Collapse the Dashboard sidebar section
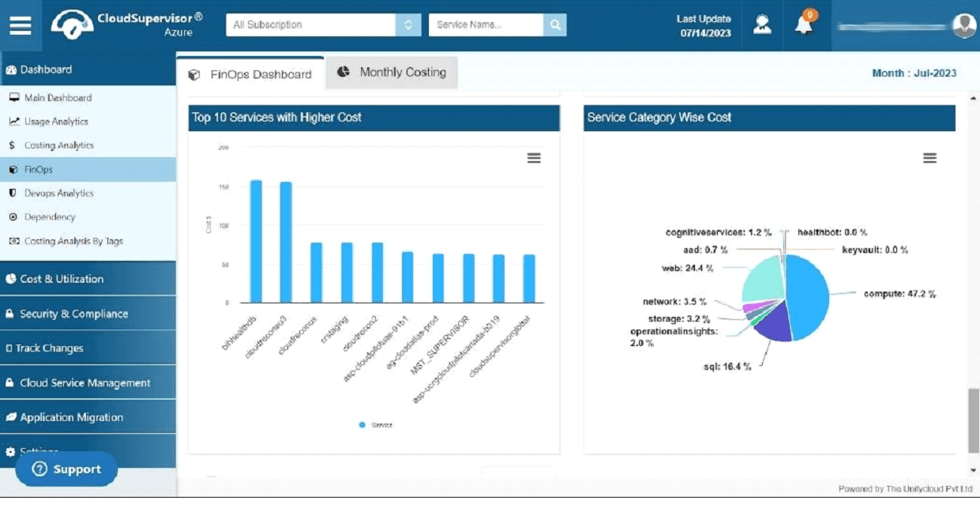The width and height of the screenshot is (980, 512). point(88,70)
